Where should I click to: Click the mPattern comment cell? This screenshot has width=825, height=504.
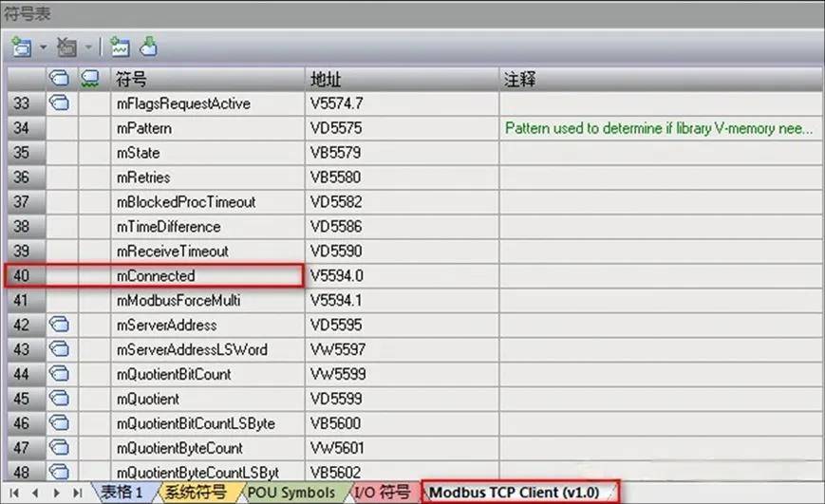pyautogui.click(x=661, y=128)
